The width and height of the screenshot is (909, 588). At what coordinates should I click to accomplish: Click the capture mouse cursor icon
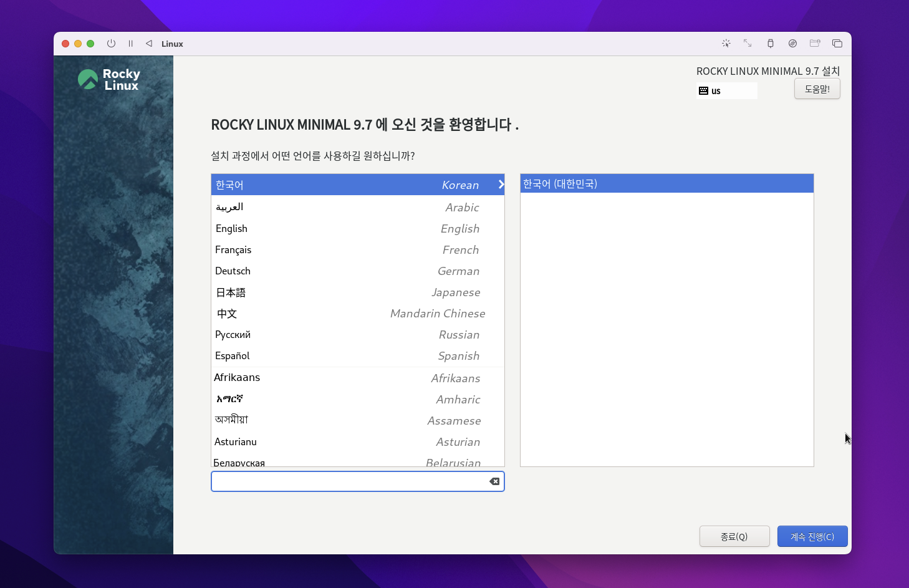tap(726, 44)
